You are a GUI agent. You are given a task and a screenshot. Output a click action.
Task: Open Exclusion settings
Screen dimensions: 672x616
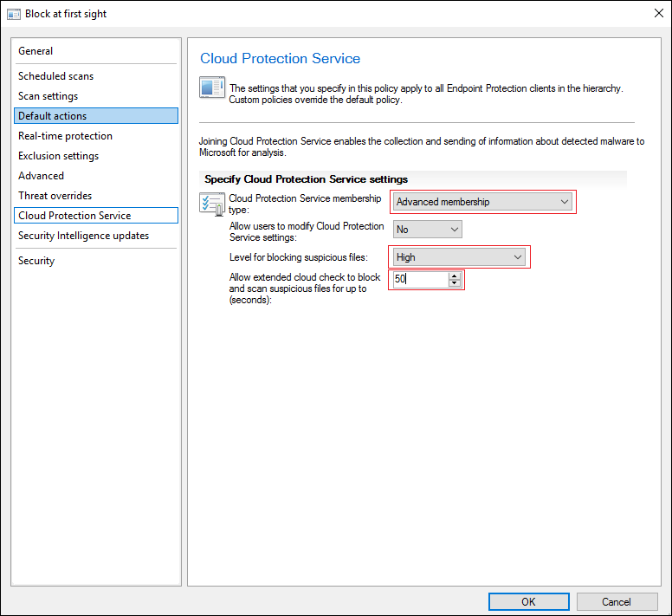click(58, 156)
